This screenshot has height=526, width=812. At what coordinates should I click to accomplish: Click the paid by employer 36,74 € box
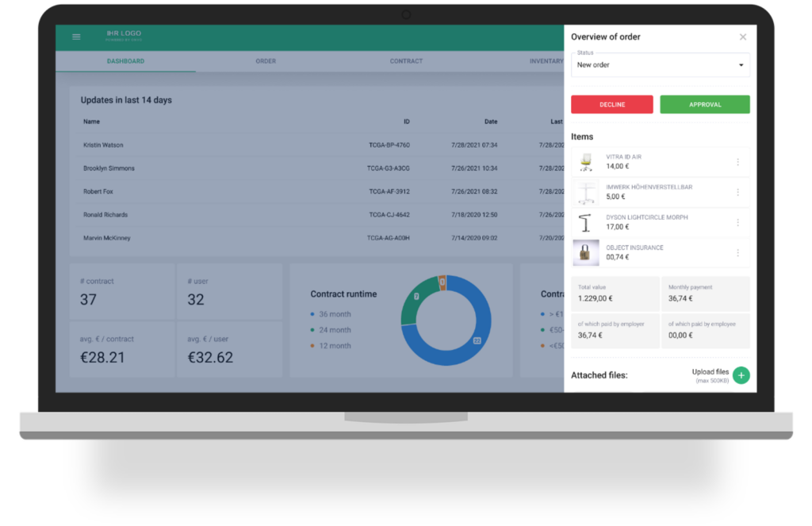[615, 331]
